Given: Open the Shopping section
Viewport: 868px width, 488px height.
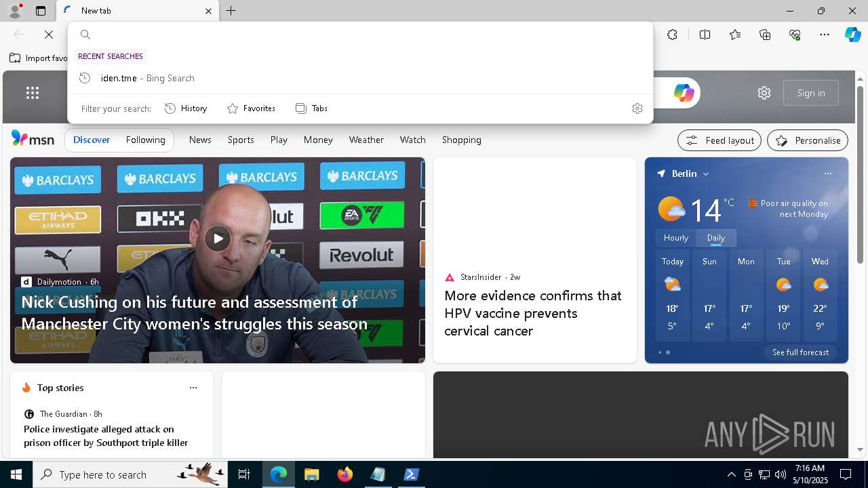Looking at the screenshot, I should 462,140.
